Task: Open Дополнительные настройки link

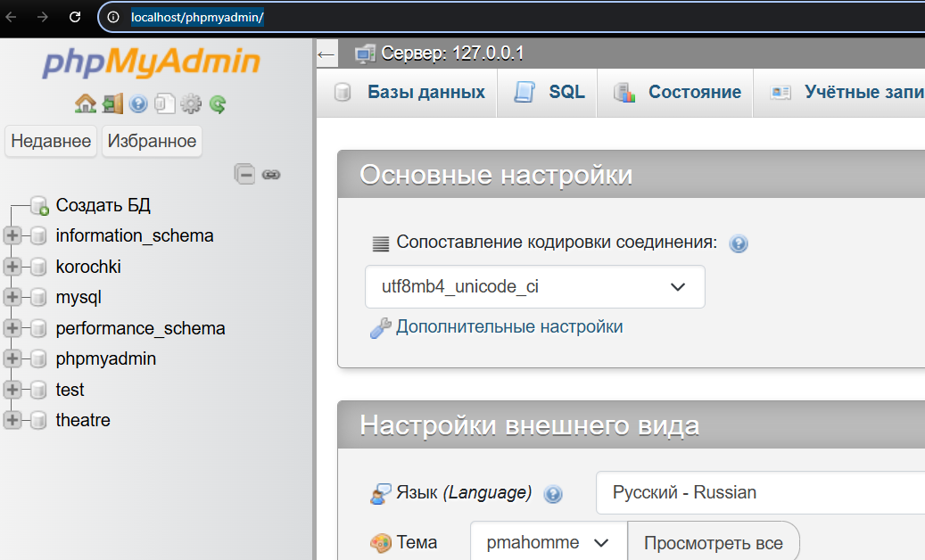Action: [x=508, y=327]
